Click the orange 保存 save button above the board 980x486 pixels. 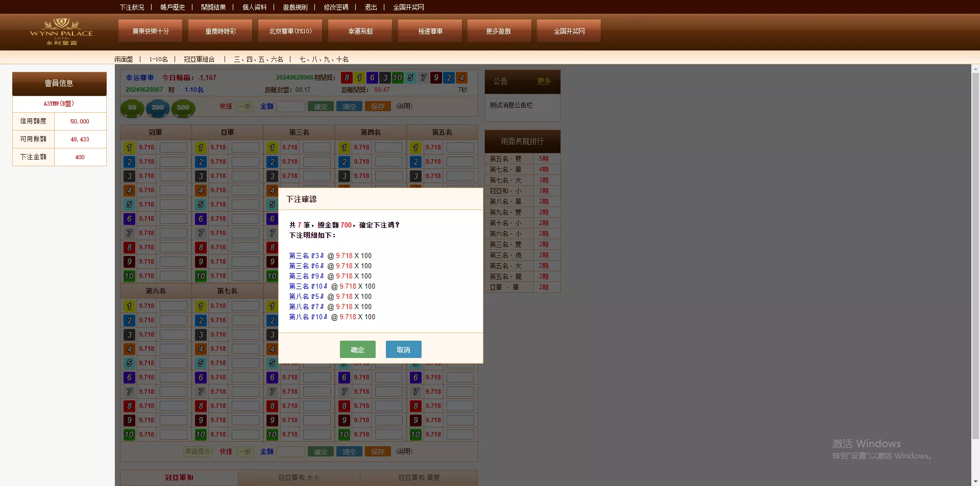coord(378,106)
